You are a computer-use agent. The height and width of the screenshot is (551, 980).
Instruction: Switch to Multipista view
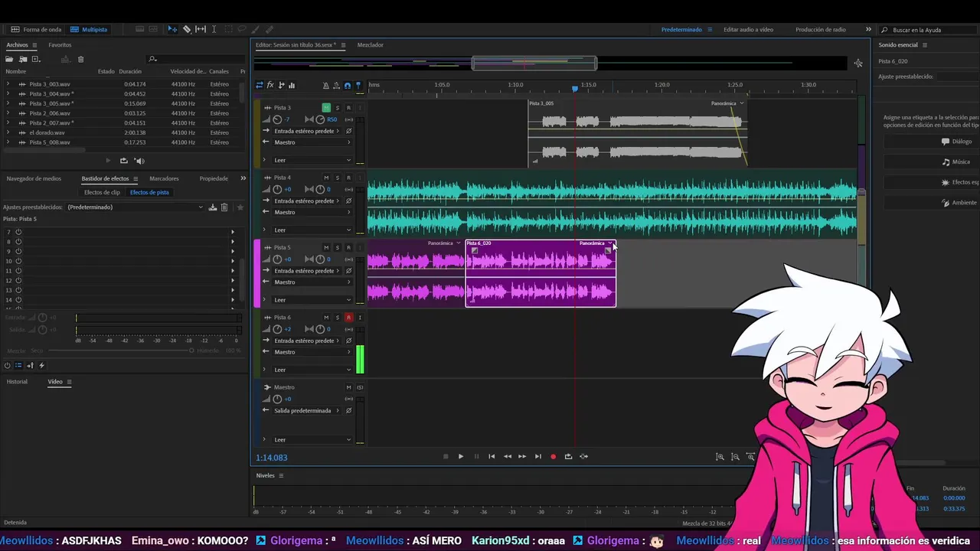click(89, 29)
